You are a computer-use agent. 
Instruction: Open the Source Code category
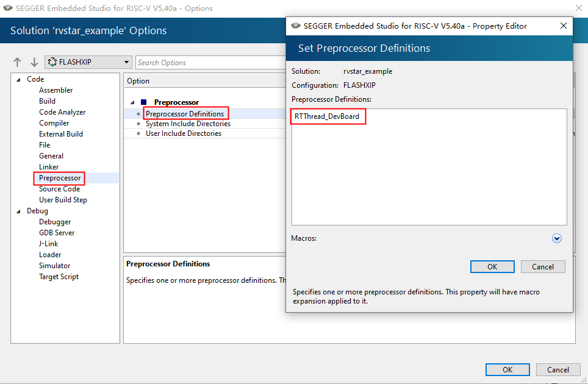[59, 189]
